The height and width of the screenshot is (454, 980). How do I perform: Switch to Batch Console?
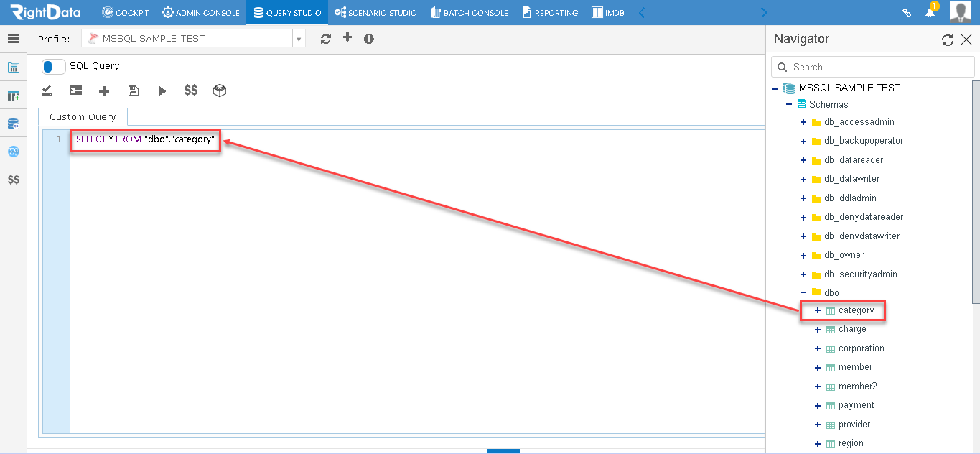click(x=469, y=13)
